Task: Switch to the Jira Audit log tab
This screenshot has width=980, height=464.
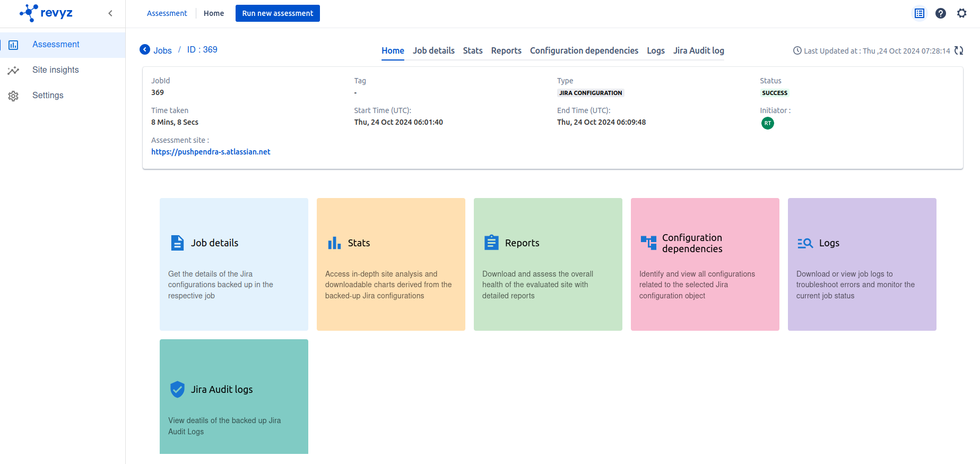Action: pos(699,50)
